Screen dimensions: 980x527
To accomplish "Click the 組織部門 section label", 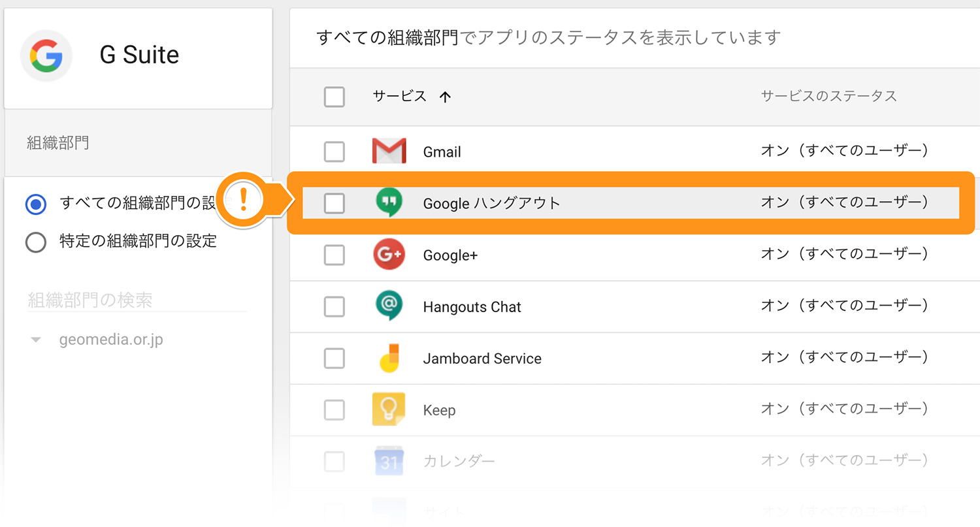I will coord(58,143).
